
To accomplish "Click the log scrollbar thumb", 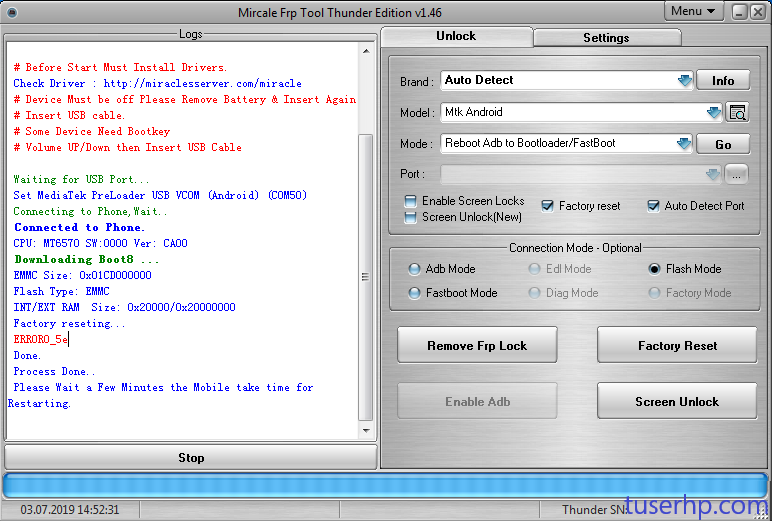I will (x=366, y=277).
